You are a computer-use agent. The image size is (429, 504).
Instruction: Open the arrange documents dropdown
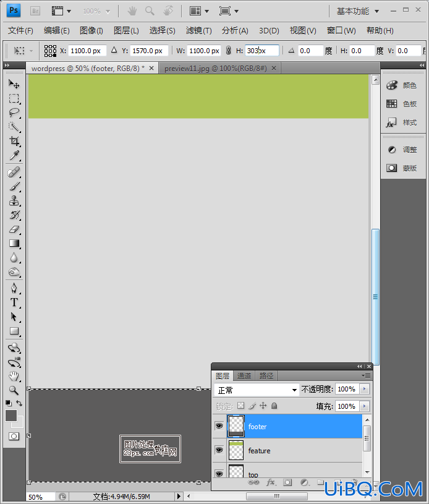coord(199,11)
